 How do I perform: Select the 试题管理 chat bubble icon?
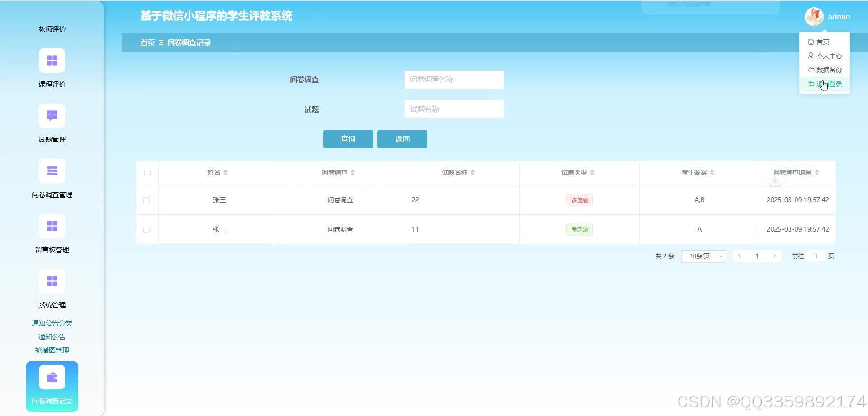point(52,115)
